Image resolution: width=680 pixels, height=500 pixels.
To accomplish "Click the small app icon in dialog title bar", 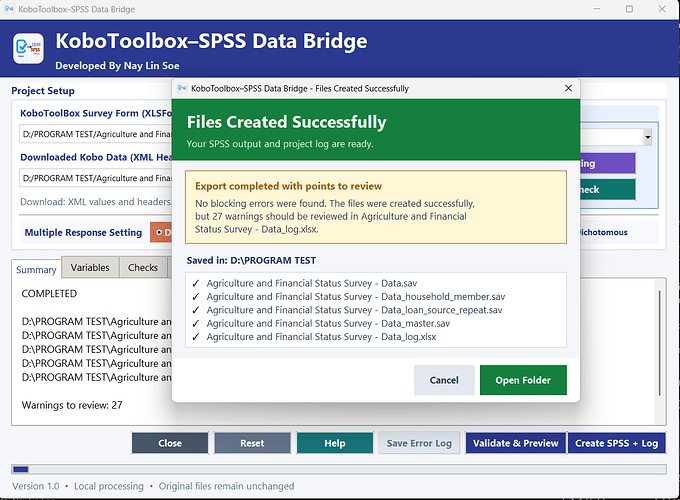I will (x=182, y=88).
